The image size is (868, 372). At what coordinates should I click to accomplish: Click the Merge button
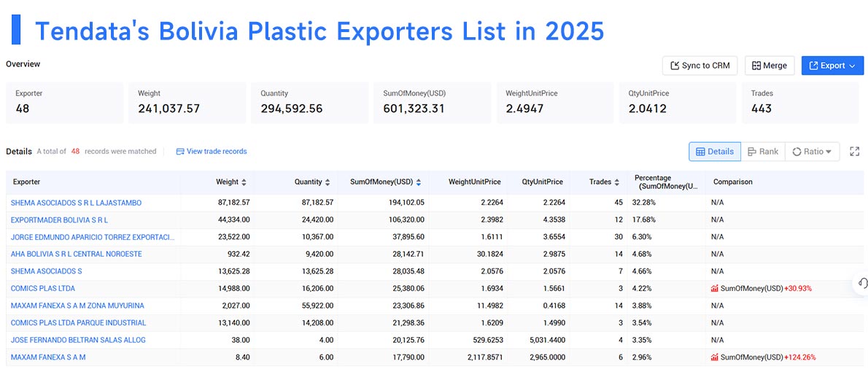[x=770, y=66]
